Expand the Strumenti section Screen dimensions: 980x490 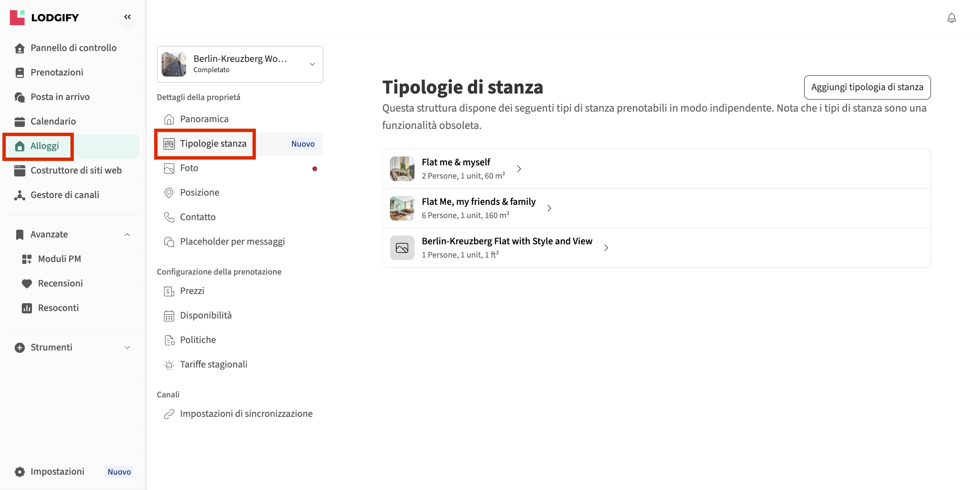[x=127, y=347]
